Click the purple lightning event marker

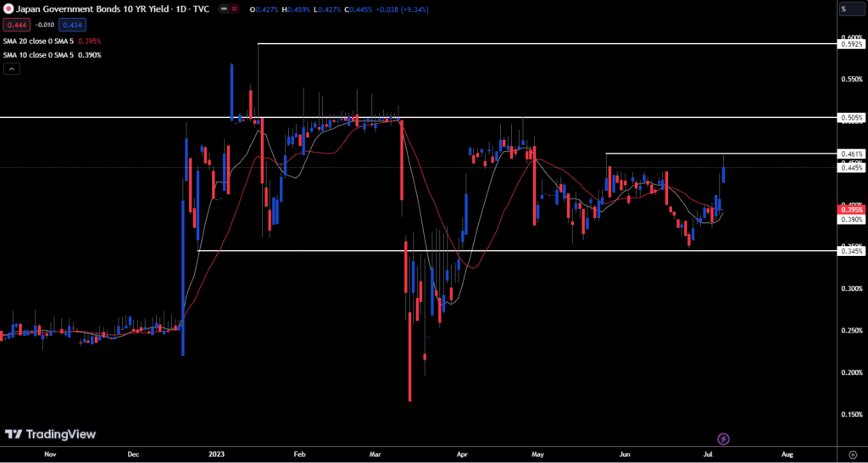724,439
